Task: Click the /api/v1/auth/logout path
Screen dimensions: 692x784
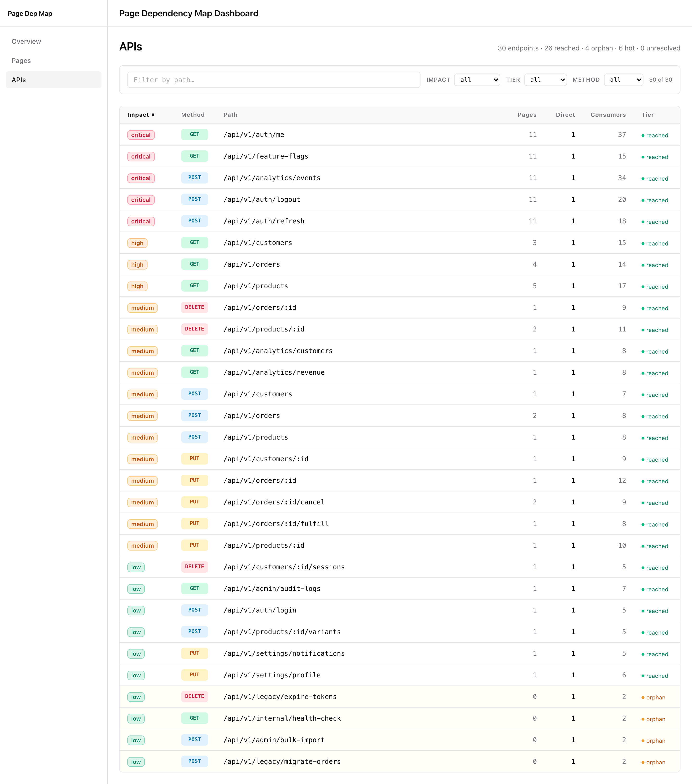Action: 262,199
